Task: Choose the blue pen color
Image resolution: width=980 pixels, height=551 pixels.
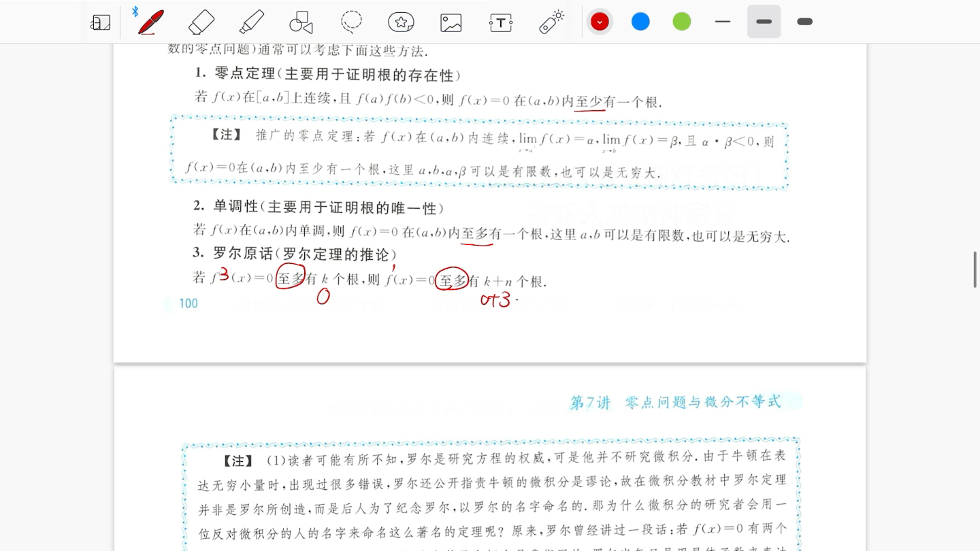Action: pos(640,22)
